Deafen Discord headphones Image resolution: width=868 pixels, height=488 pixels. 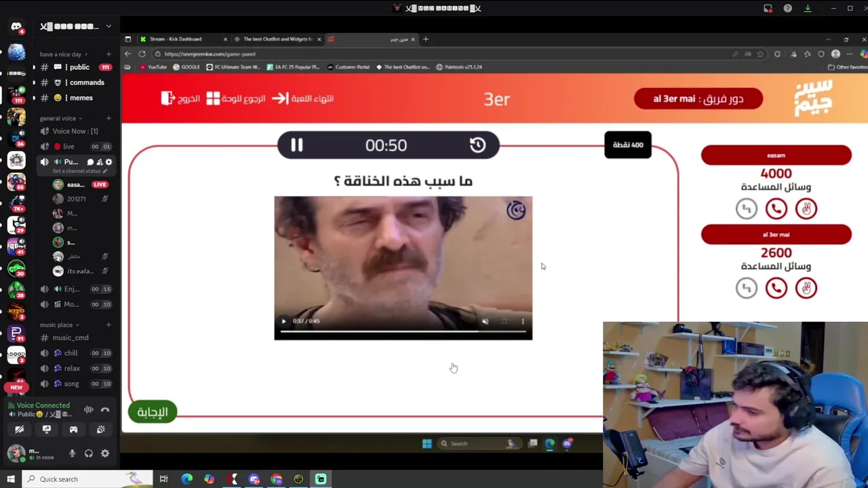pos(89,453)
